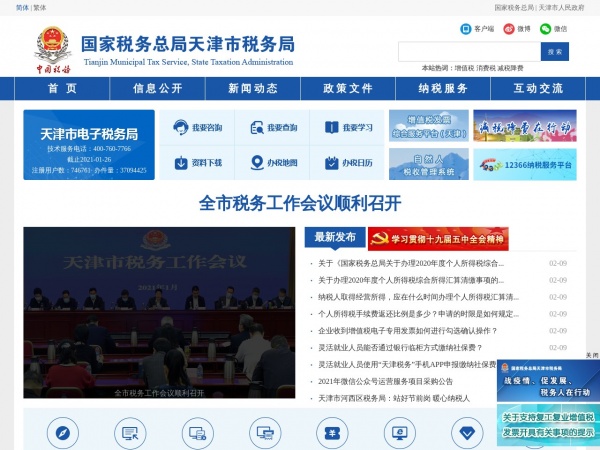This screenshot has width=600, height=450.
Task: Open news 关于办理2020年度个人所得税综合所得汇算清缴事项的...
Action: tap(411, 280)
